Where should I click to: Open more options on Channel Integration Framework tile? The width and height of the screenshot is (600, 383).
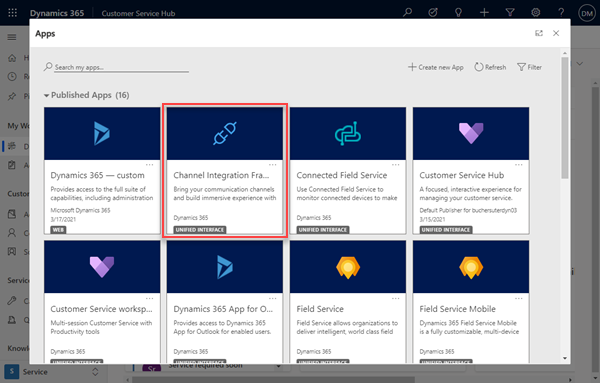click(272, 165)
